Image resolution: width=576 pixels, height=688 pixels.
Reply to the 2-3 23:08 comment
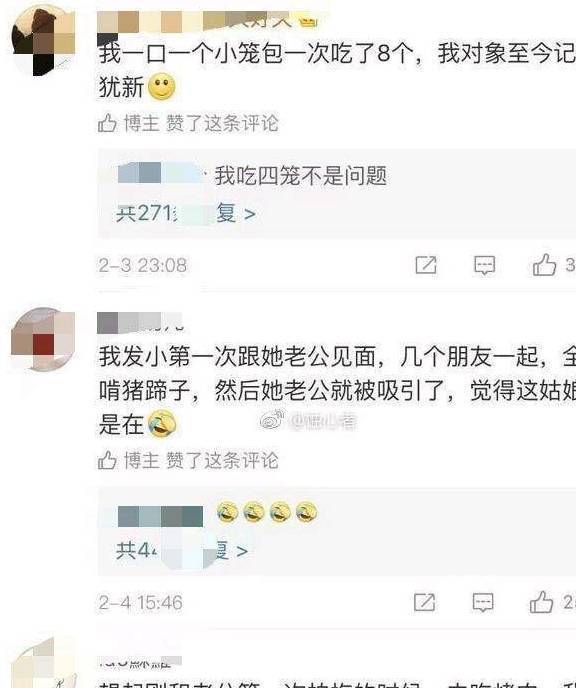(484, 265)
